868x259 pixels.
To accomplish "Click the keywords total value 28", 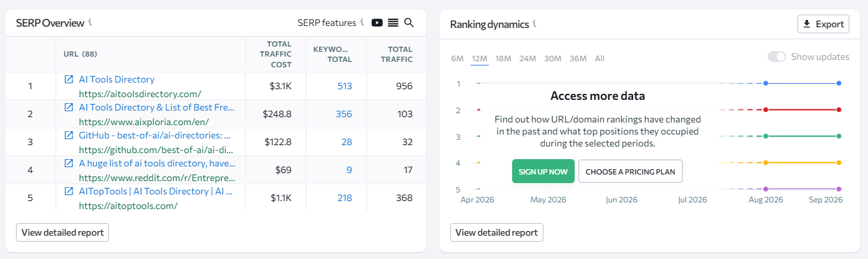I will [347, 142].
